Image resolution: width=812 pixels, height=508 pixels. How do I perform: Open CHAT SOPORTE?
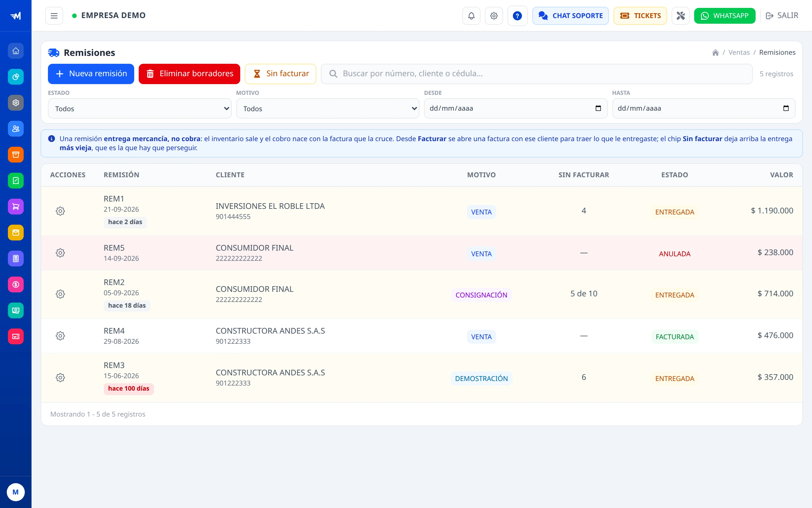[x=570, y=16]
